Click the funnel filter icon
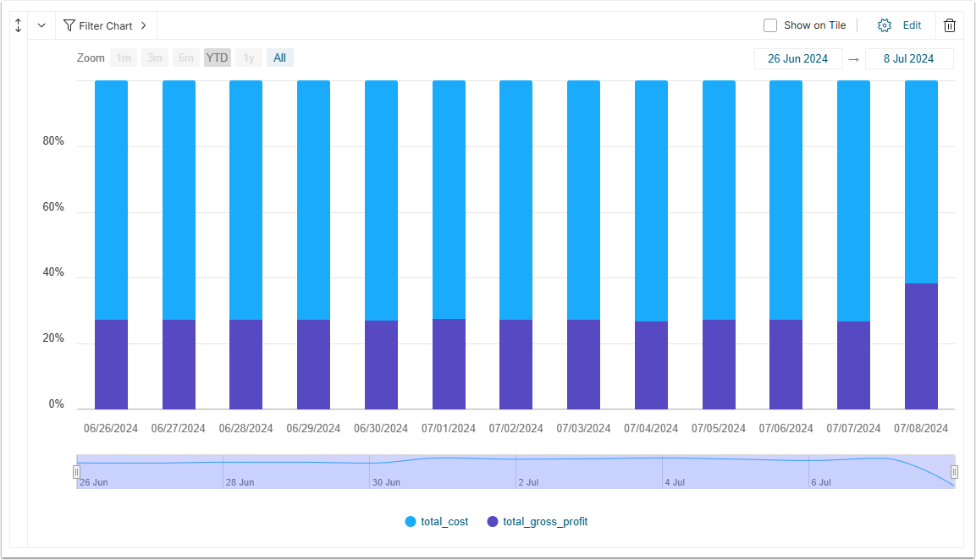The image size is (976, 560). click(69, 25)
